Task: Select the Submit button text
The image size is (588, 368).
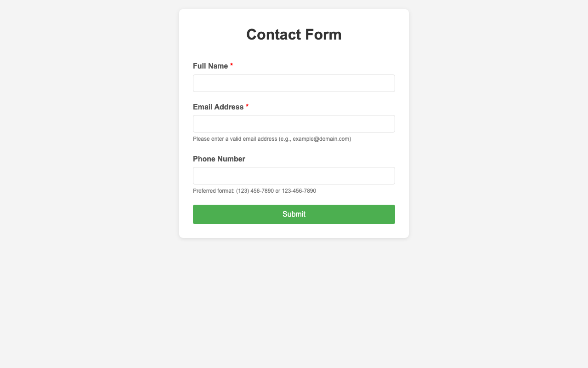Action: click(x=294, y=214)
